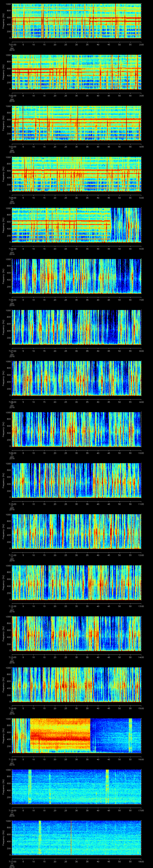
Task: Select the spectrogram panel starting at 7:15:00
Action: (77, 736)
